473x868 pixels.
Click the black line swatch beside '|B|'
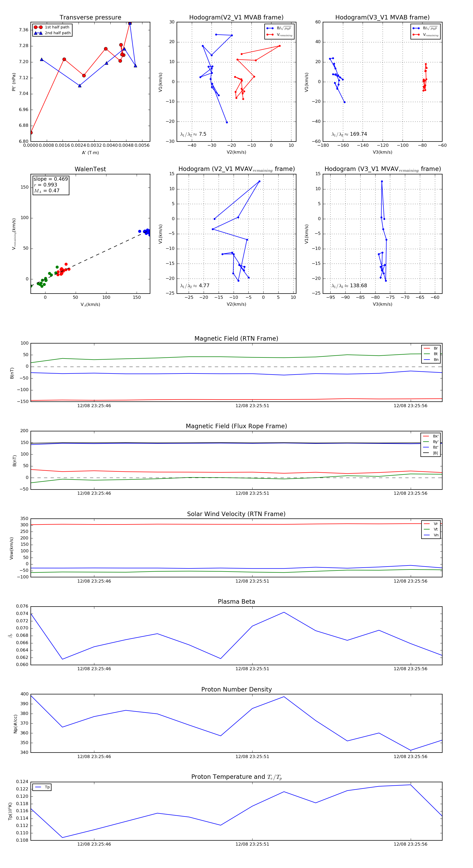point(426,453)
